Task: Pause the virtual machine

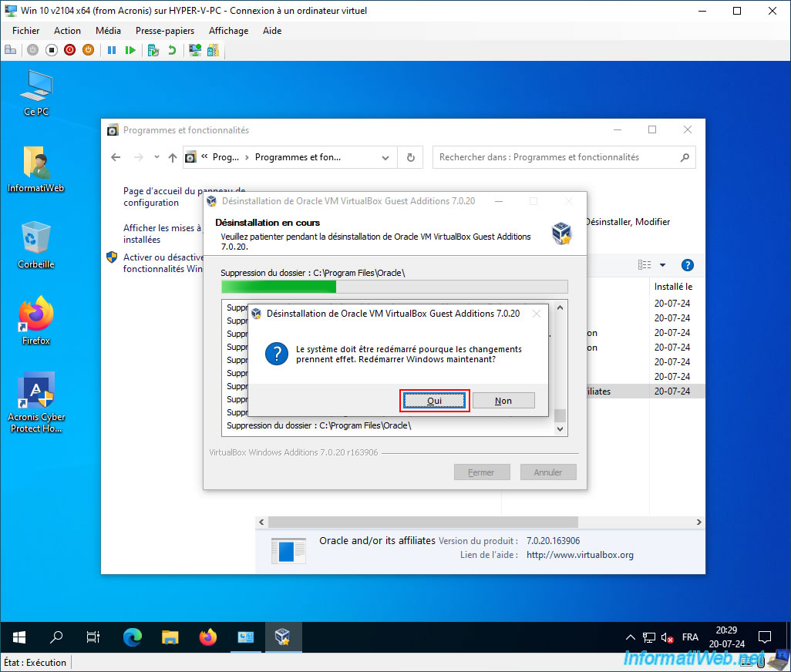Action: [x=112, y=50]
